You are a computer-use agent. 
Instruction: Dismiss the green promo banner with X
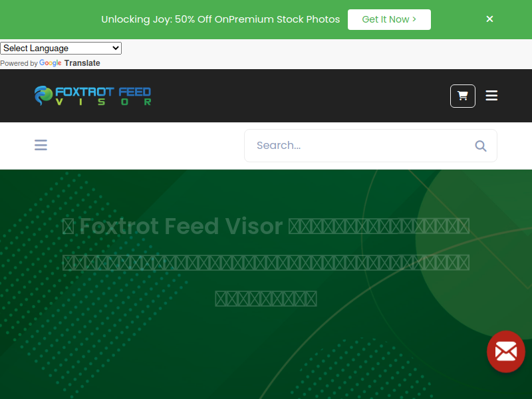tap(489, 19)
